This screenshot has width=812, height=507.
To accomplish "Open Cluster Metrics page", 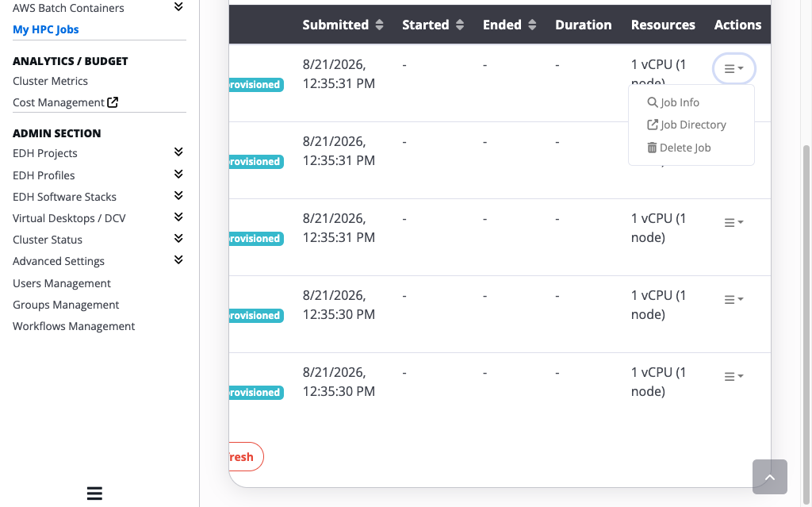I will (50, 82).
